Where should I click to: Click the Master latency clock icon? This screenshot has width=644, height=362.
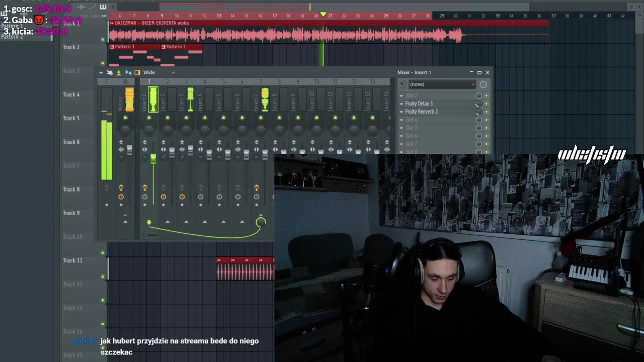(x=121, y=197)
